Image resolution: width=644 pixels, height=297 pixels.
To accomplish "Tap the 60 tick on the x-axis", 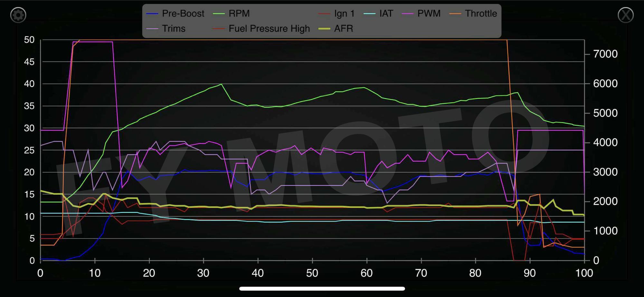I will [366, 273].
